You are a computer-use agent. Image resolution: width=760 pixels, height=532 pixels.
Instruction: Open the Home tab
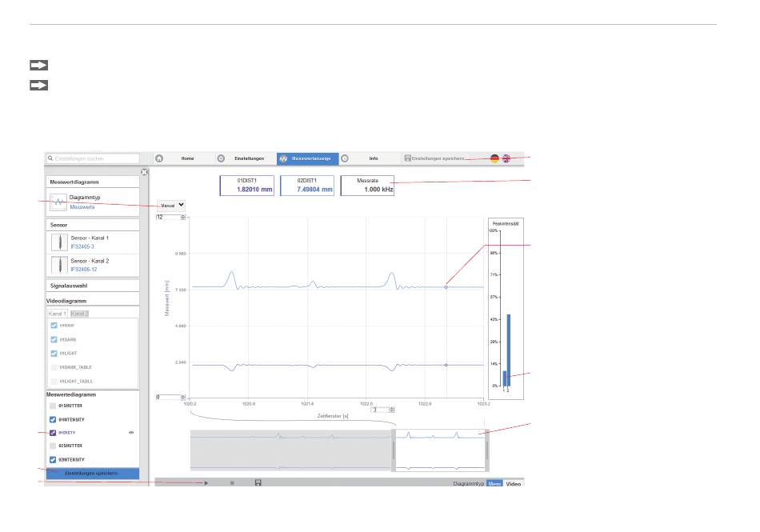point(184,158)
